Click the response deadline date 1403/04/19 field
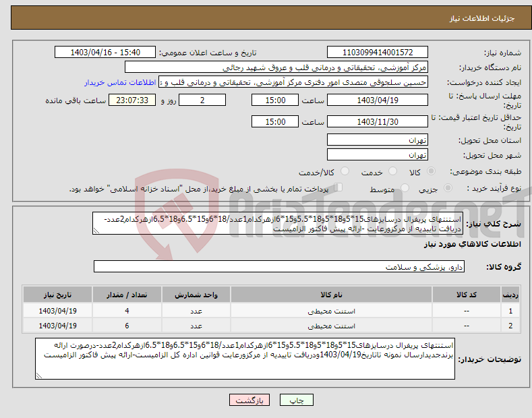This screenshot has height=418, width=532. pyautogui.click(x=378, y=100)
